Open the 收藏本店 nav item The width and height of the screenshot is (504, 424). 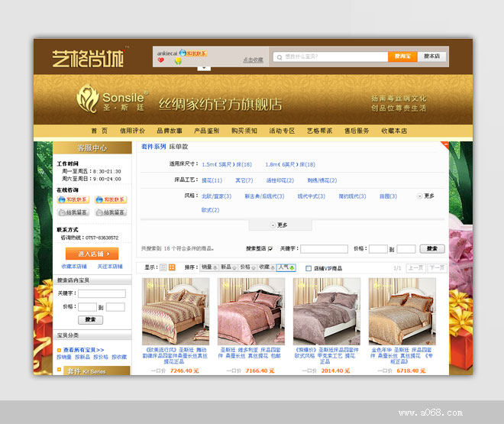394,131
